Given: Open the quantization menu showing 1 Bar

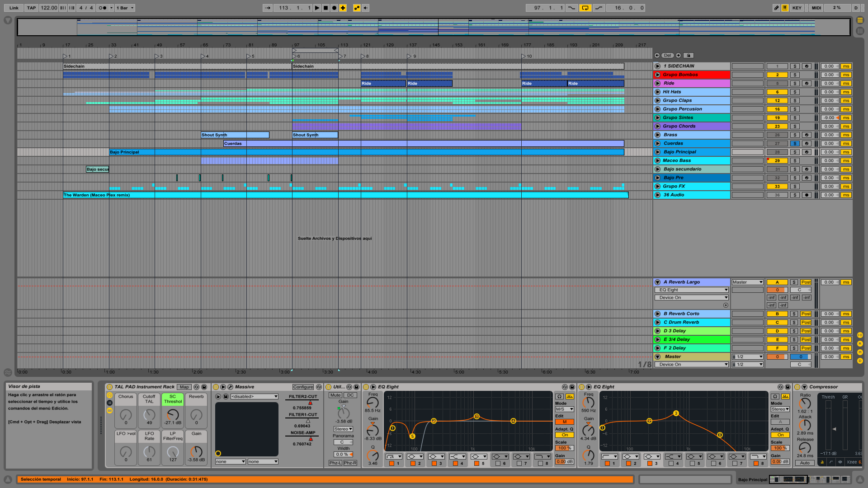Looking at the screenshot, I should tap(125, 8).
